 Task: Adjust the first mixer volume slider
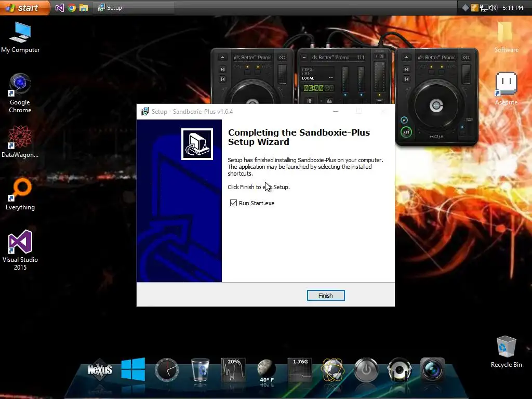(x=345, y=80)
